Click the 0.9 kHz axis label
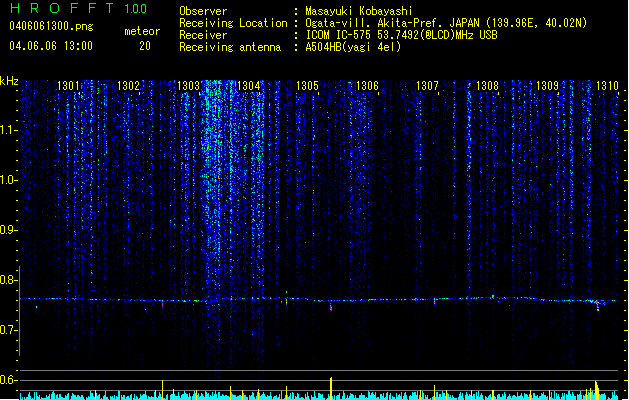Image resolution: width=629 pixels, height=400 pixels. tap(8, 230)
